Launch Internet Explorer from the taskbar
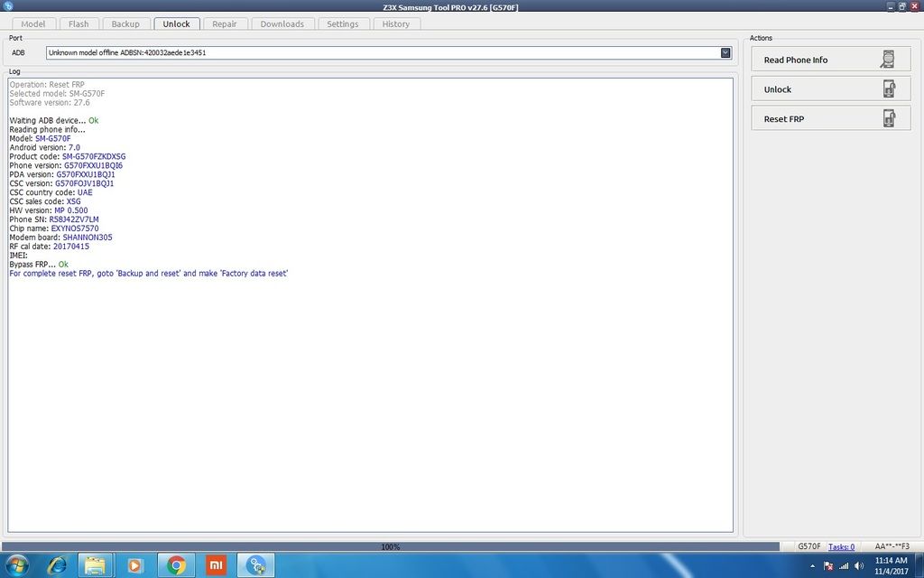Viewport: 924px width, 578px height. 57,565
